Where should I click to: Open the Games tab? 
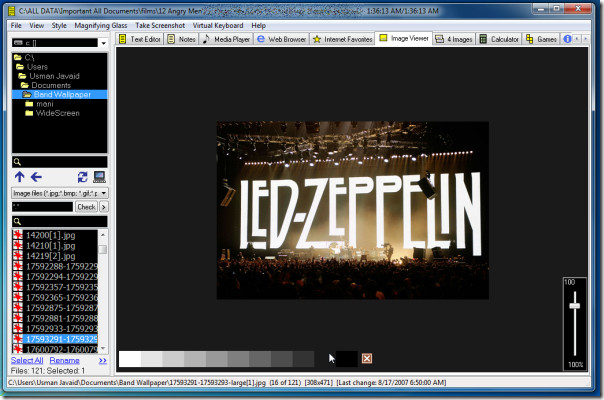click(541, 39)
